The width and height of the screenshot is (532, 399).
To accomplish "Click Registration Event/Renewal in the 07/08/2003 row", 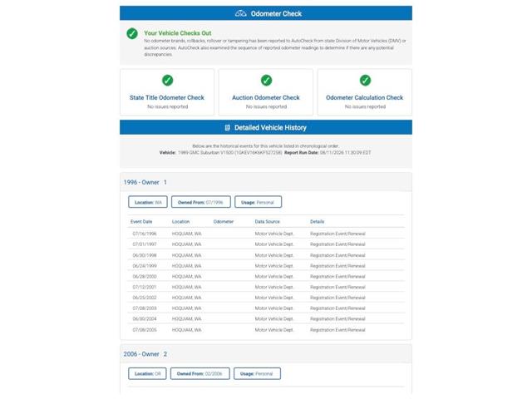I will [337, 308].
